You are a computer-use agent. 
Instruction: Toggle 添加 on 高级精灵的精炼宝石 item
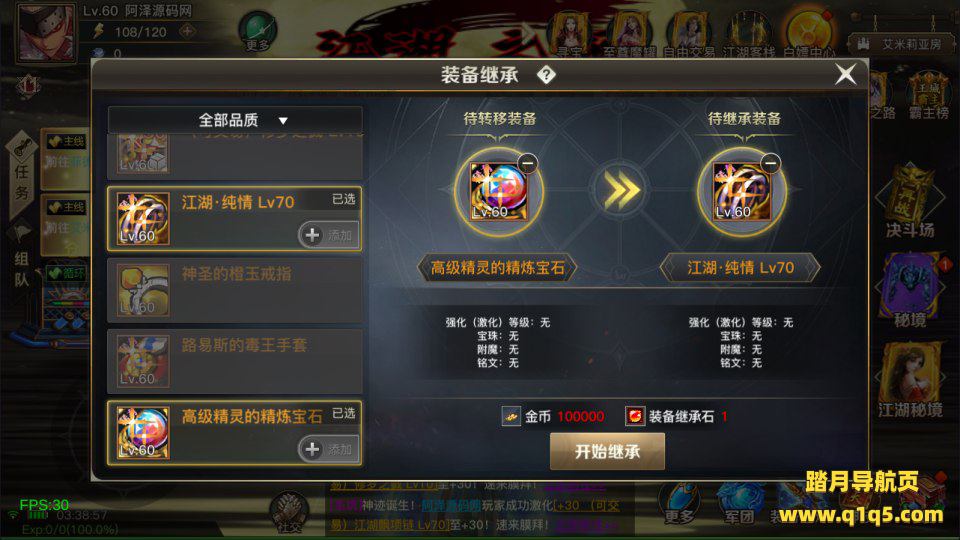329,449
